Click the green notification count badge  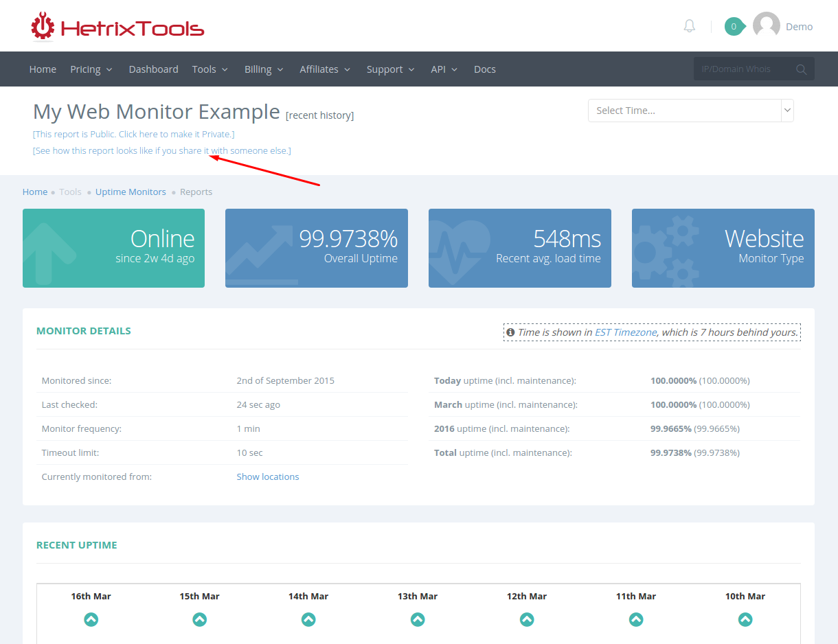(734, 27)
